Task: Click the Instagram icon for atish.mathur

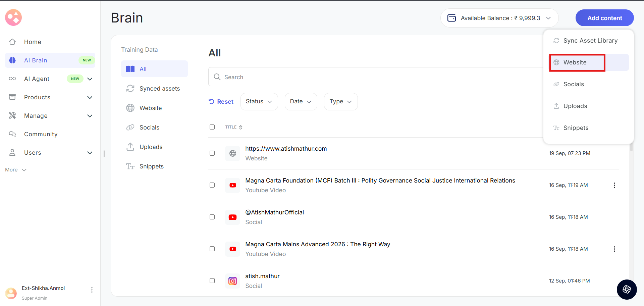Action: pyautogui.click(x=232, y=281)
